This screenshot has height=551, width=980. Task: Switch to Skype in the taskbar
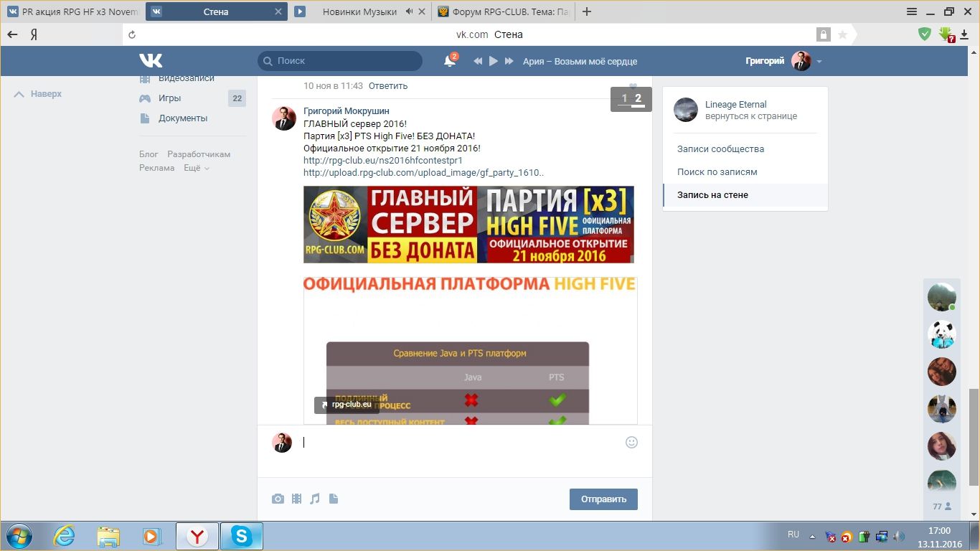point(242,536)
